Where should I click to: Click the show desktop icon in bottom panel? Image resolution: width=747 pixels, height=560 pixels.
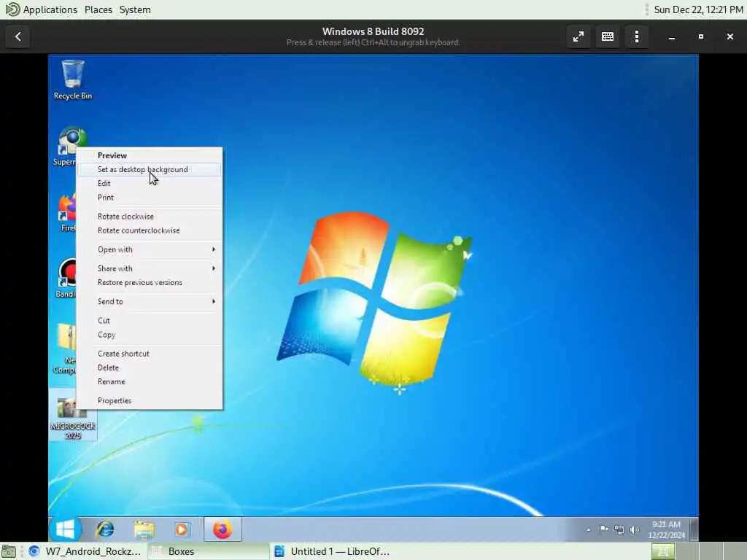9,551
